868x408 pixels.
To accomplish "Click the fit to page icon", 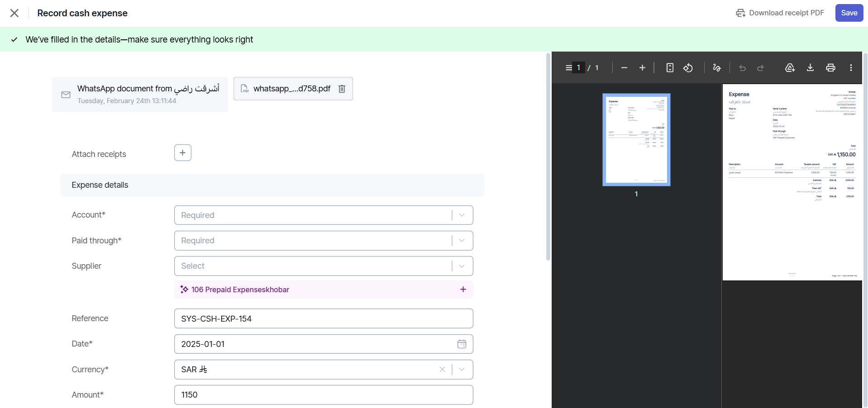I will point(670,68).
